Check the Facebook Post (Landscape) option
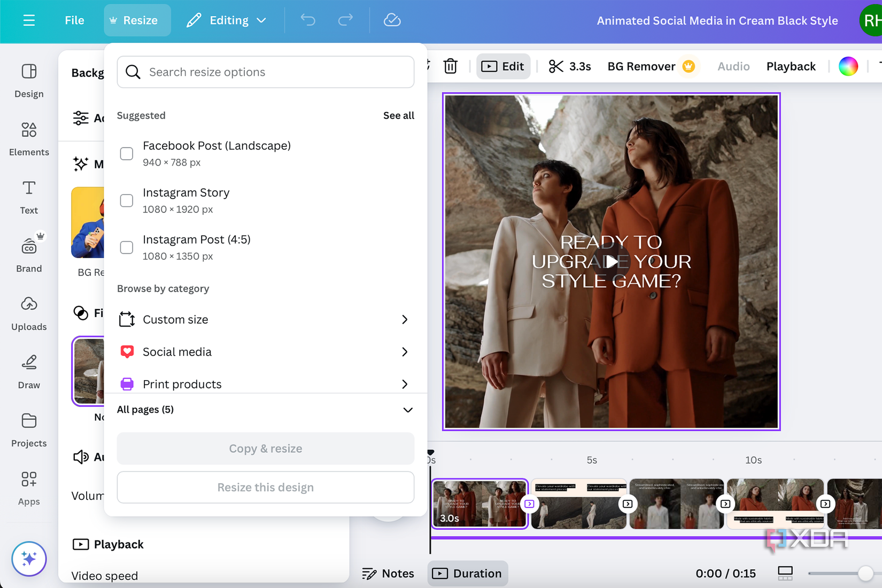The image size is (882, 588). point(127,153)
